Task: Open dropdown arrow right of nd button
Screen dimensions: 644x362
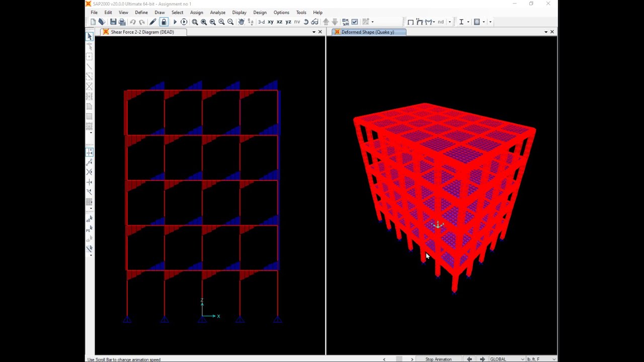Action: click(x=449, y=22)
